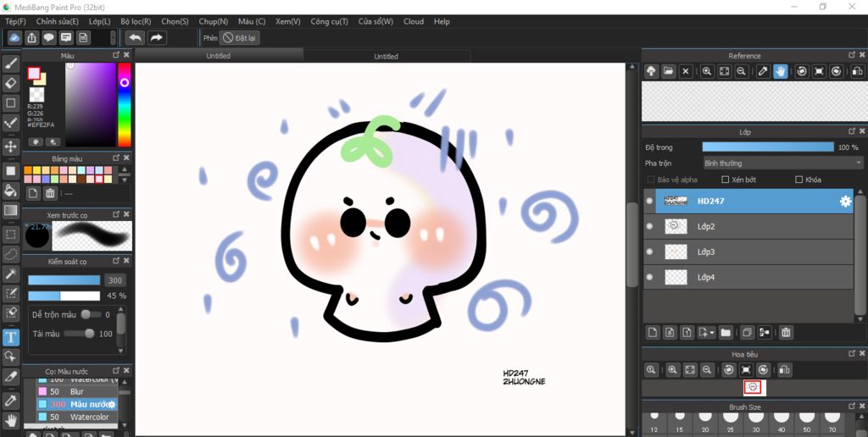Open the add-layer type dropdown arrow
This screenshot has height=437, width=868.
tap(712, 333)
